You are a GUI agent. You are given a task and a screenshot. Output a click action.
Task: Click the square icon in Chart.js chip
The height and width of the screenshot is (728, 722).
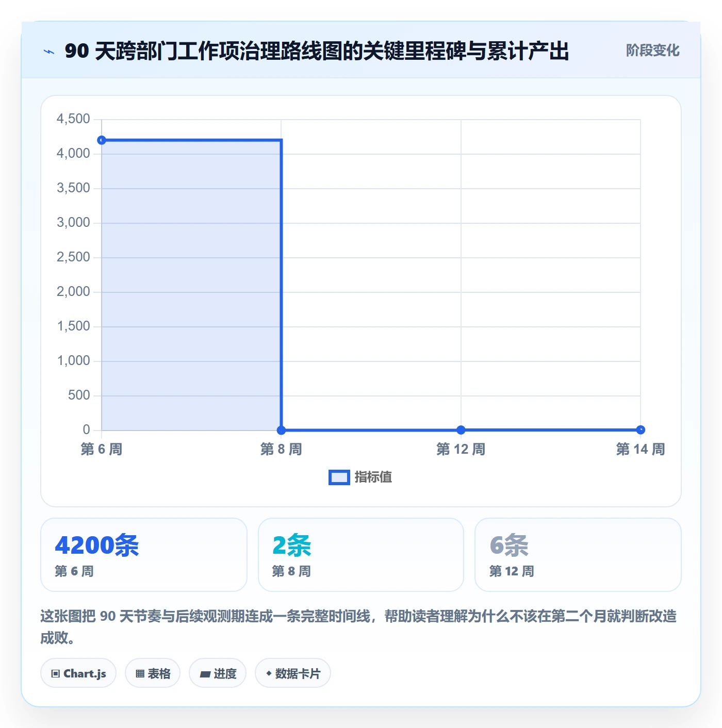[56, 674]
